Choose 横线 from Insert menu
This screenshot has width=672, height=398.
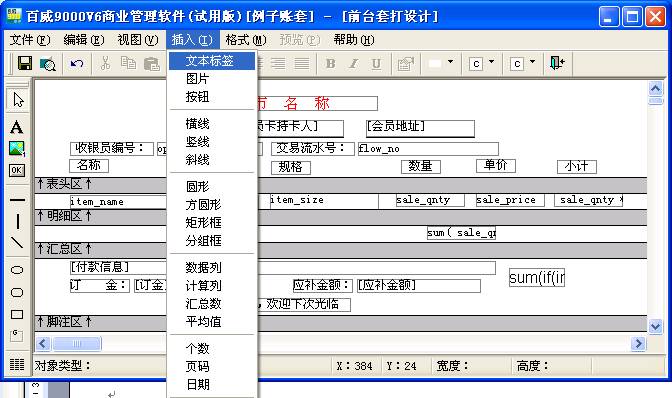(212, 124)
